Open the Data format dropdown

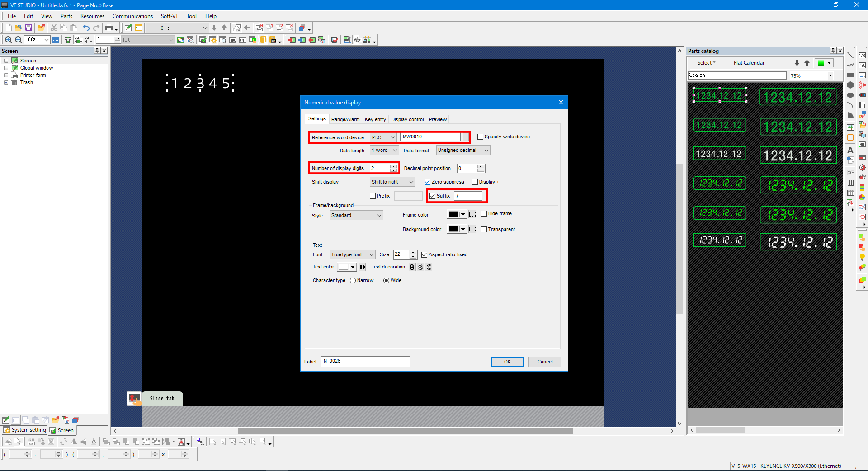click(463, 151)
